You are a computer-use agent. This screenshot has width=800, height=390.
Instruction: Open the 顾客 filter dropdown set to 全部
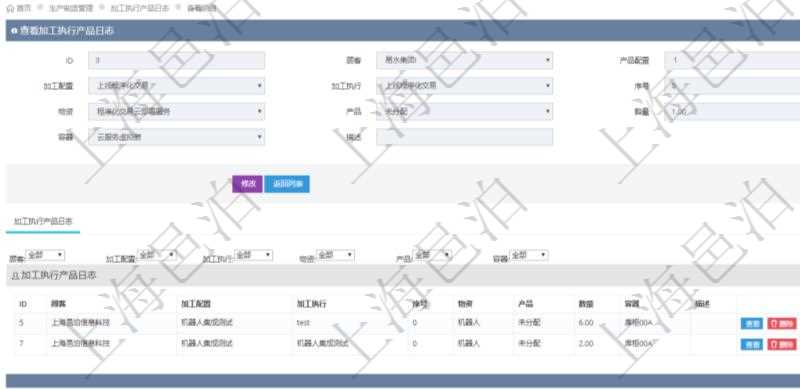[45, 255]
